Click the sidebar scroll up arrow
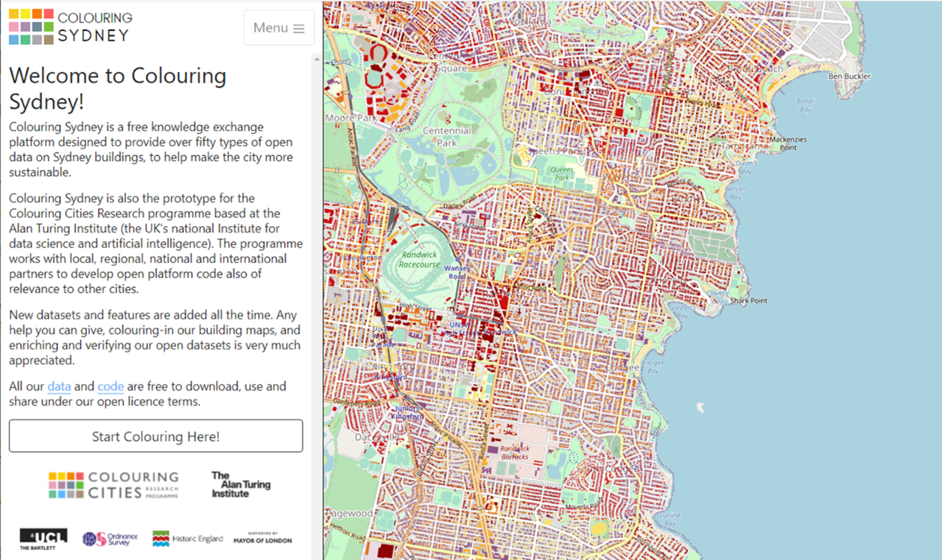Screen dimensions: 942x560 click(317, 59)
